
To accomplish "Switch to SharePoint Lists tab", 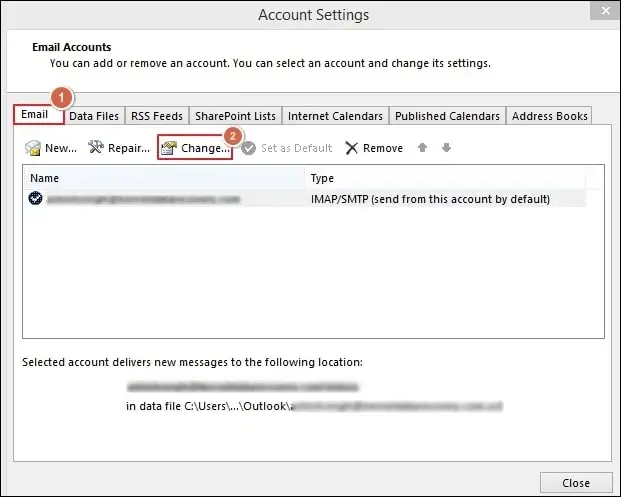I will [x=236, y=116].
